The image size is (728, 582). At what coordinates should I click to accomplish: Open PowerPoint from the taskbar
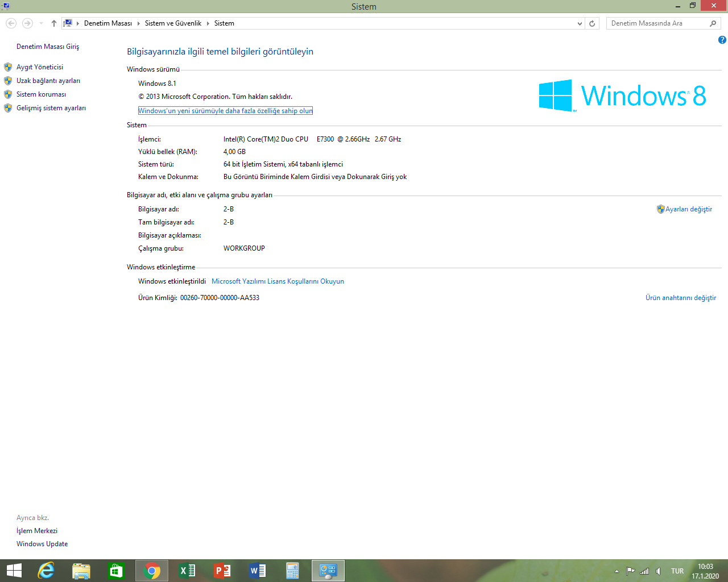(222, 571)
